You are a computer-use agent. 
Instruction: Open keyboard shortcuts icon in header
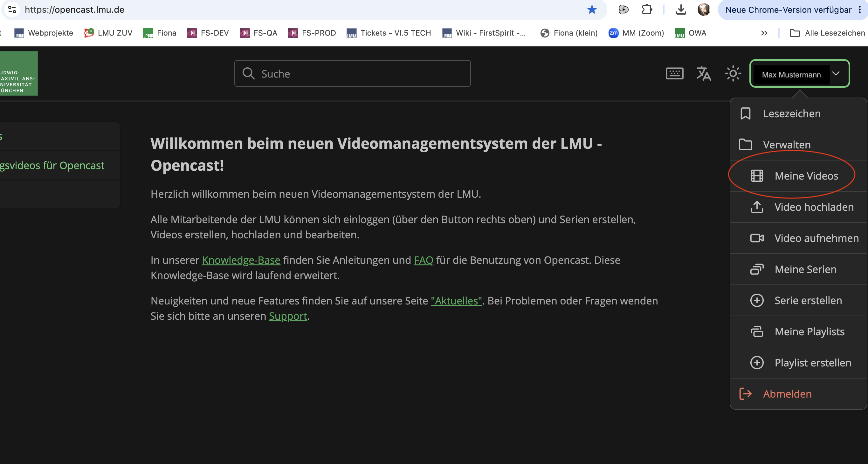[x=674, y=73]
